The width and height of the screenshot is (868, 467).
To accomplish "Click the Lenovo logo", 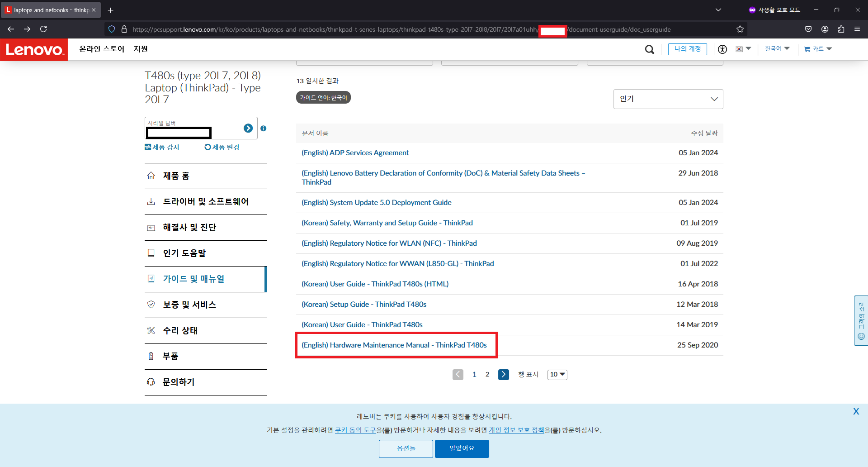I will click(34, 49).
